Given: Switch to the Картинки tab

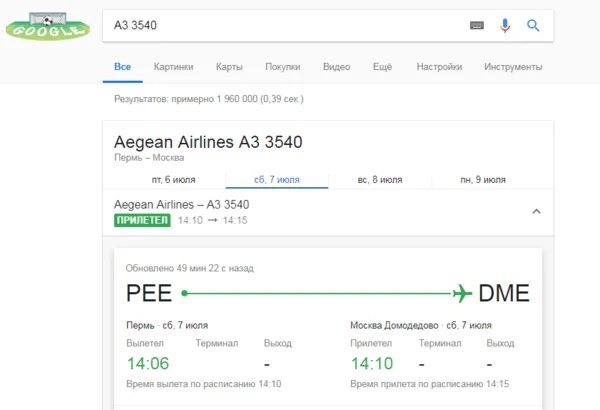Looking at the screenshot, I should (173, 67).
